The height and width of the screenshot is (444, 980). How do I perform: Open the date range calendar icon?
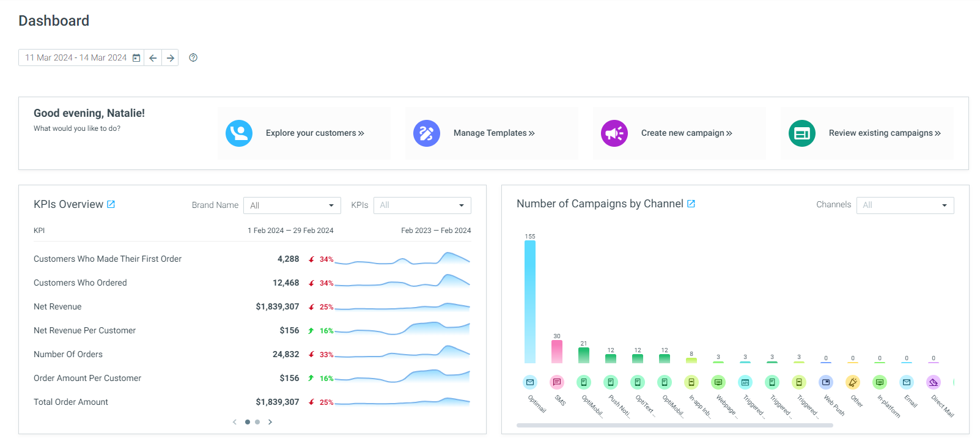click(136, 57)
